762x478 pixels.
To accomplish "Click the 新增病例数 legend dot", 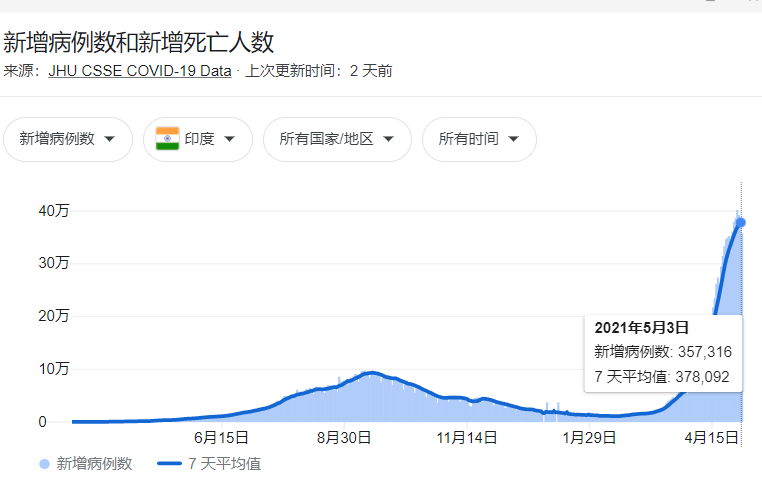I will [x=44, y=464].
